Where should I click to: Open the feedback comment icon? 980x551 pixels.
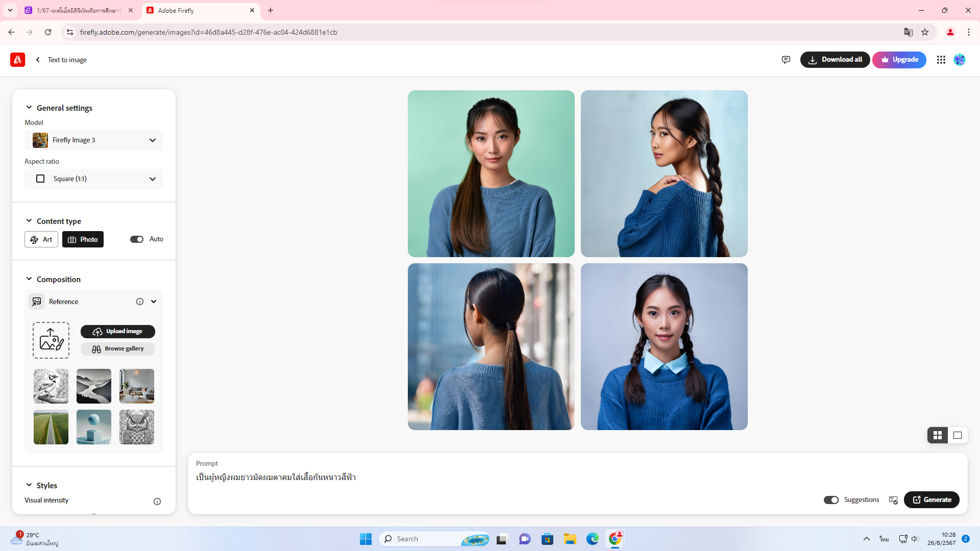click(786, 60)
